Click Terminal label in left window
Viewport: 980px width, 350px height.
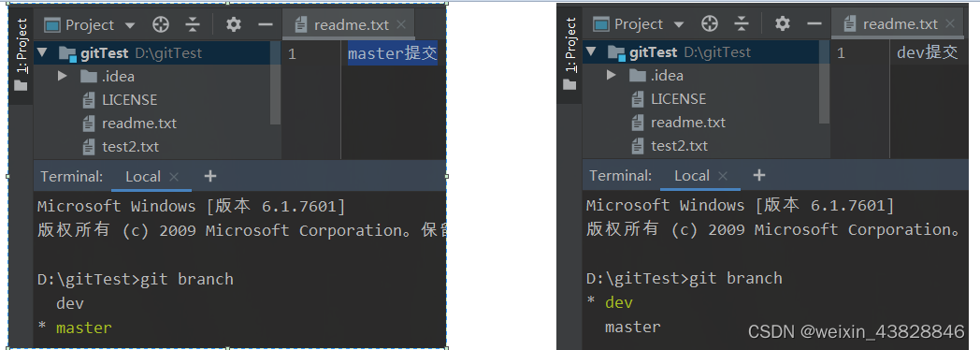click(72, 177)
